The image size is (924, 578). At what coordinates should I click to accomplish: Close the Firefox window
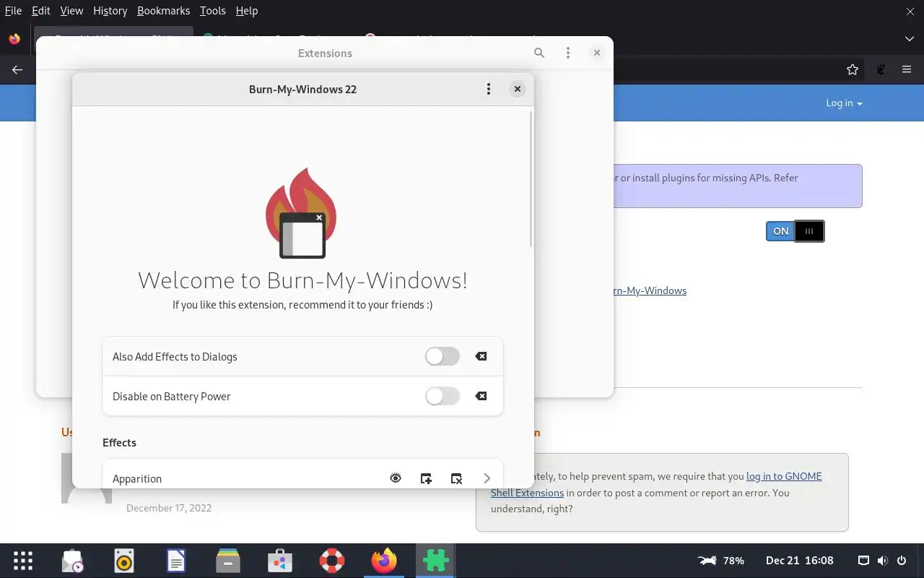[x=910, y=11]
